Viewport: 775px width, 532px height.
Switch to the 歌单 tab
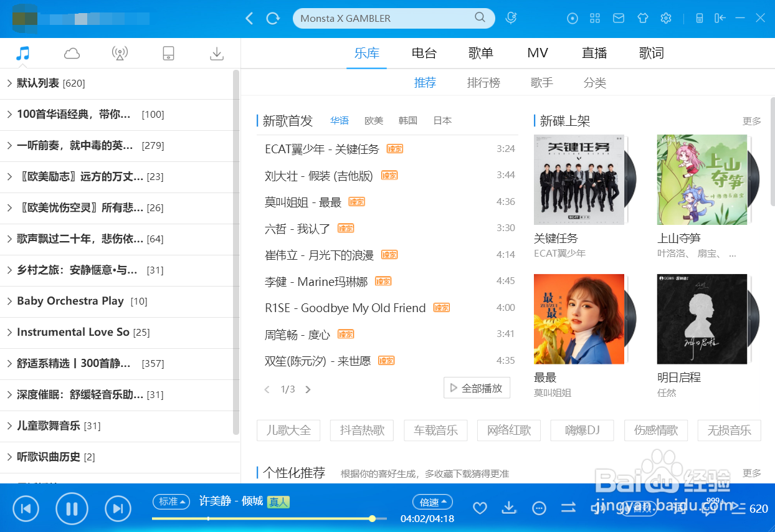point(481,54)
